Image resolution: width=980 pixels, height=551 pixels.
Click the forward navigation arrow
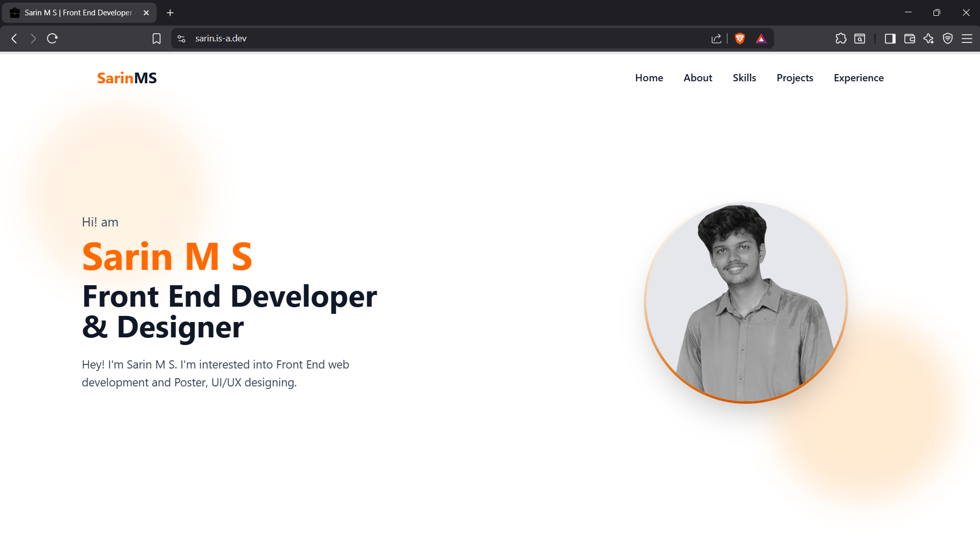[33, 38]
